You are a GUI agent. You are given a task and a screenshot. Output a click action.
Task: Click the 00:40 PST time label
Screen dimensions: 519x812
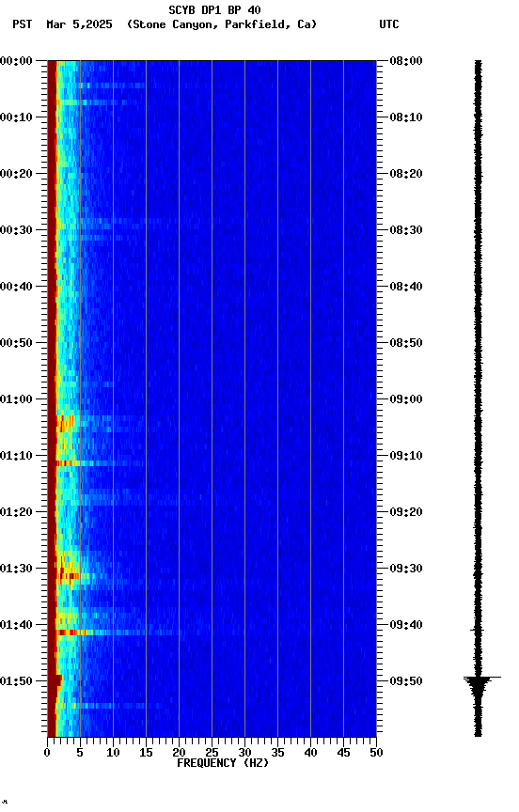click(x=16, y=287)
